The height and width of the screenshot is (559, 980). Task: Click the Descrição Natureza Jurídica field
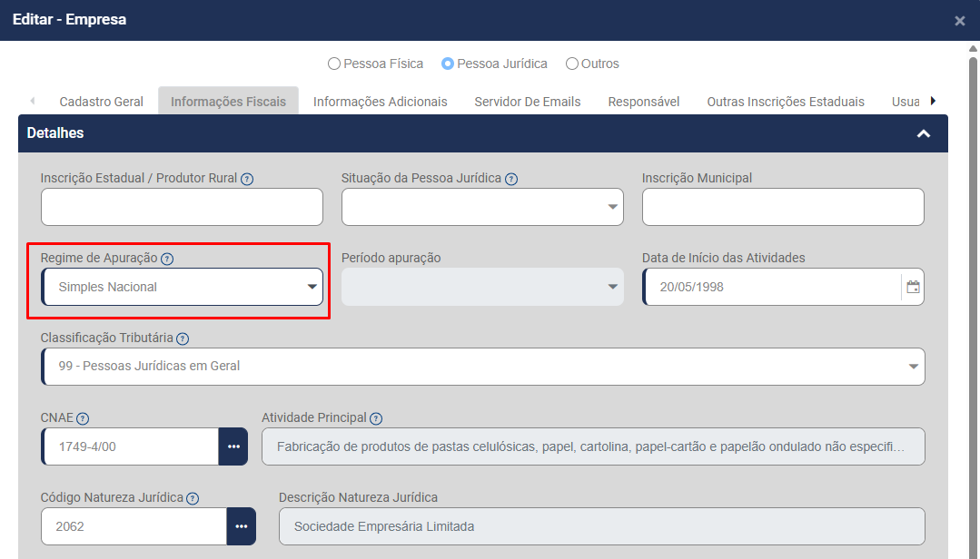point(602,526)
